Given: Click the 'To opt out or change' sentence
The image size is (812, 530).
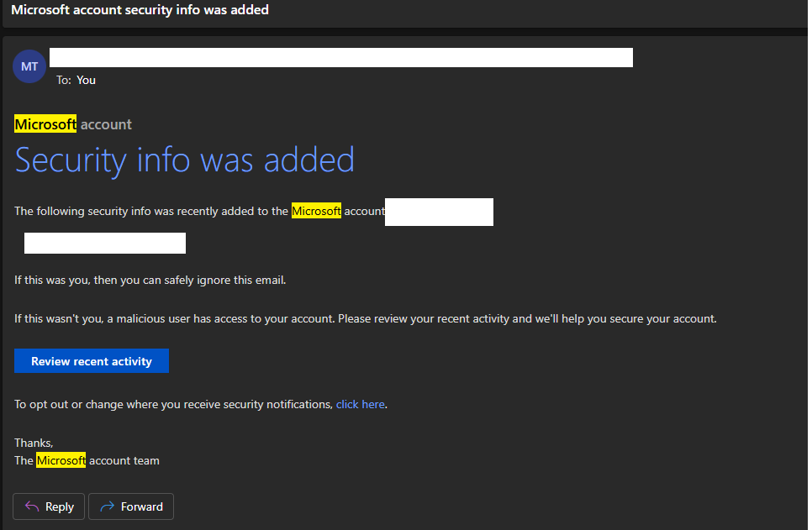Looking at the screenshot, I should (201, 404).
